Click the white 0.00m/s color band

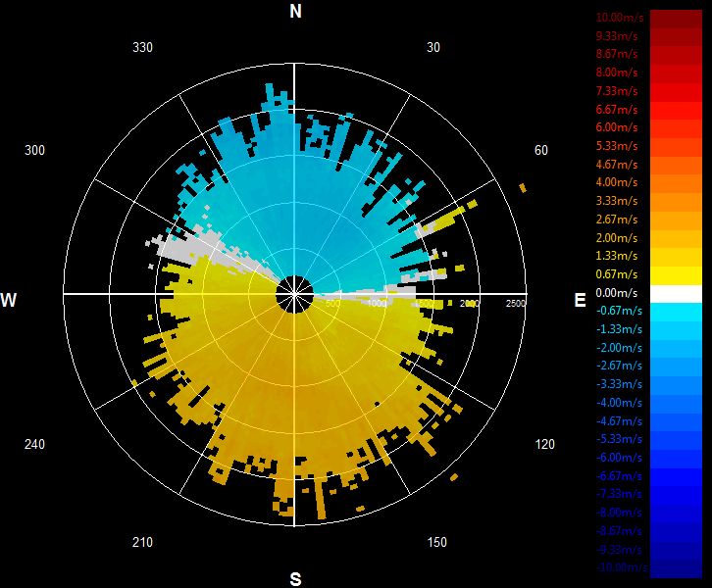676,294
